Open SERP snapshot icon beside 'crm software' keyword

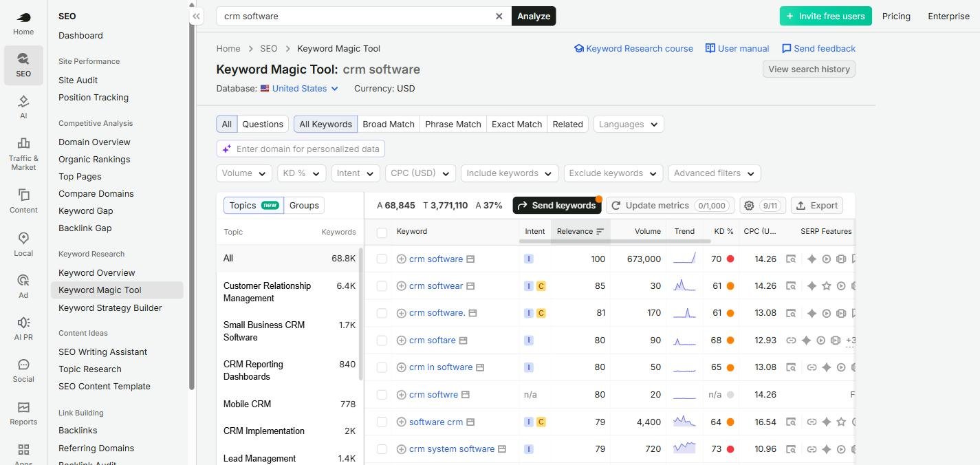coord(470,259)
